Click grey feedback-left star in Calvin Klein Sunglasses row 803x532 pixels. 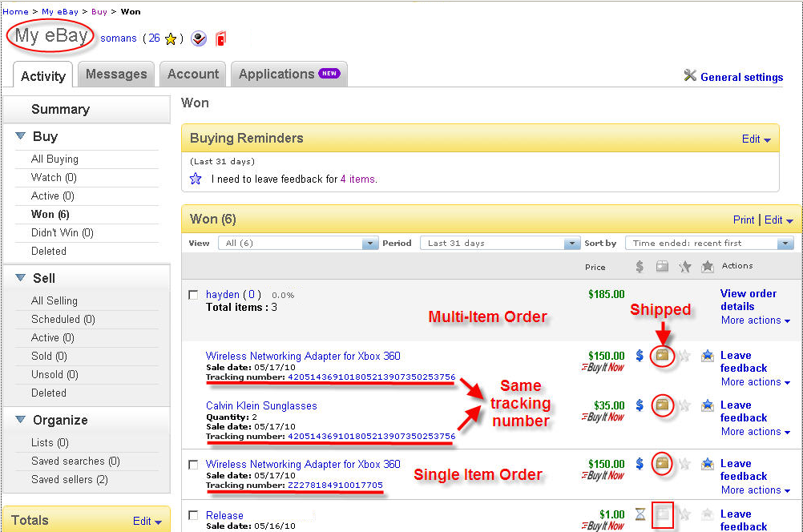click(x=684, y=405)
